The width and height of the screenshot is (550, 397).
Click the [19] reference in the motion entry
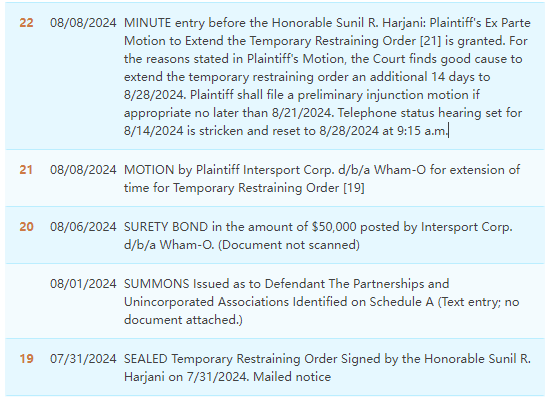click(x=354, y=188)
